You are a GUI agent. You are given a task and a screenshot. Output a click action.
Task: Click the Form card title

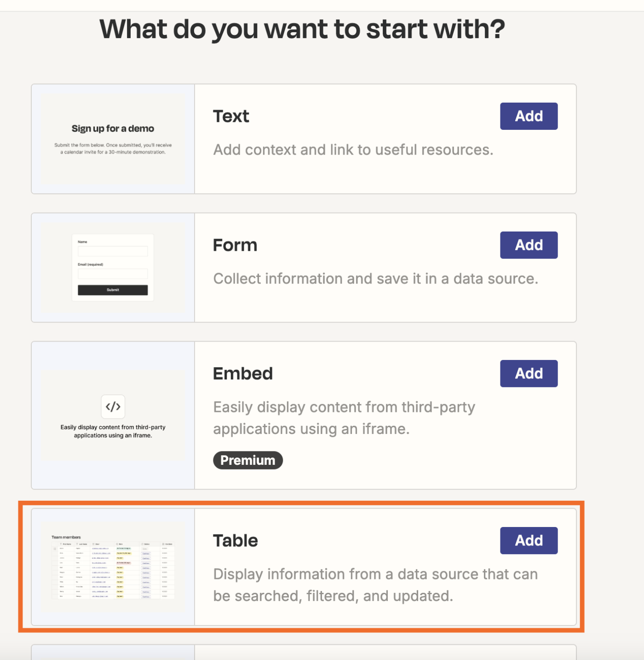235,245
